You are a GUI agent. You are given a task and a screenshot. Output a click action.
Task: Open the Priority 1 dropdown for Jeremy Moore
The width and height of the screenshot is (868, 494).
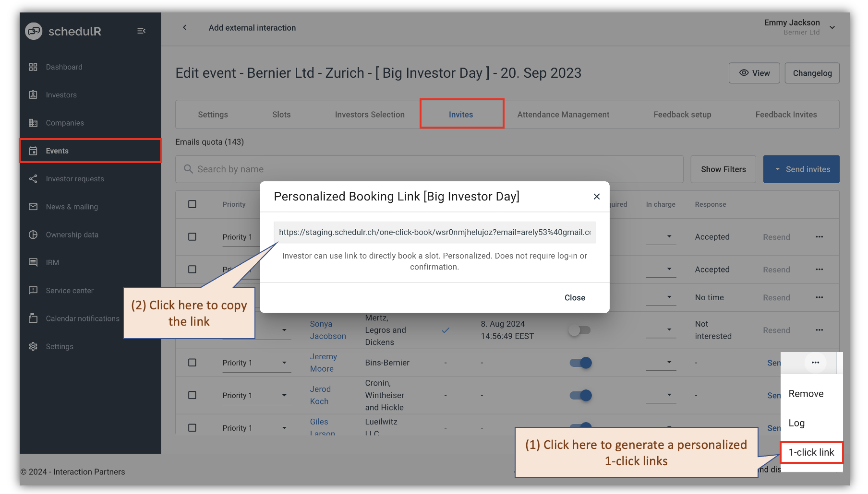coord(284,363)
